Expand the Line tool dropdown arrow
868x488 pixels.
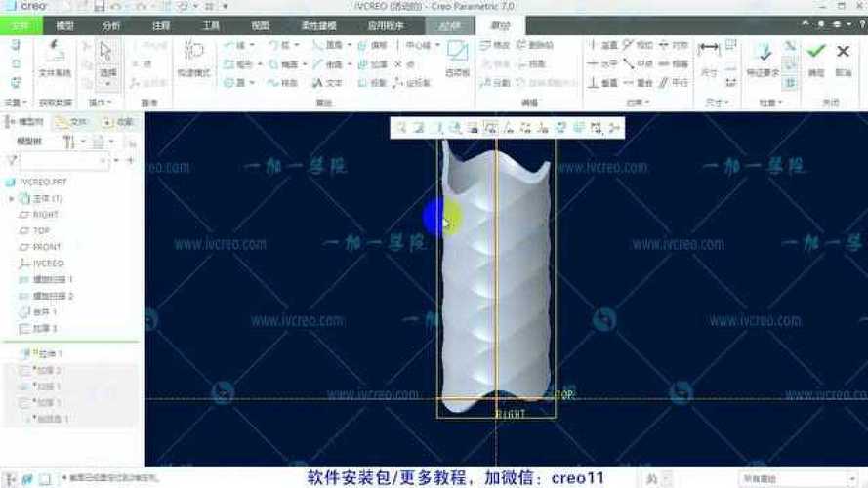click(252, 46)
